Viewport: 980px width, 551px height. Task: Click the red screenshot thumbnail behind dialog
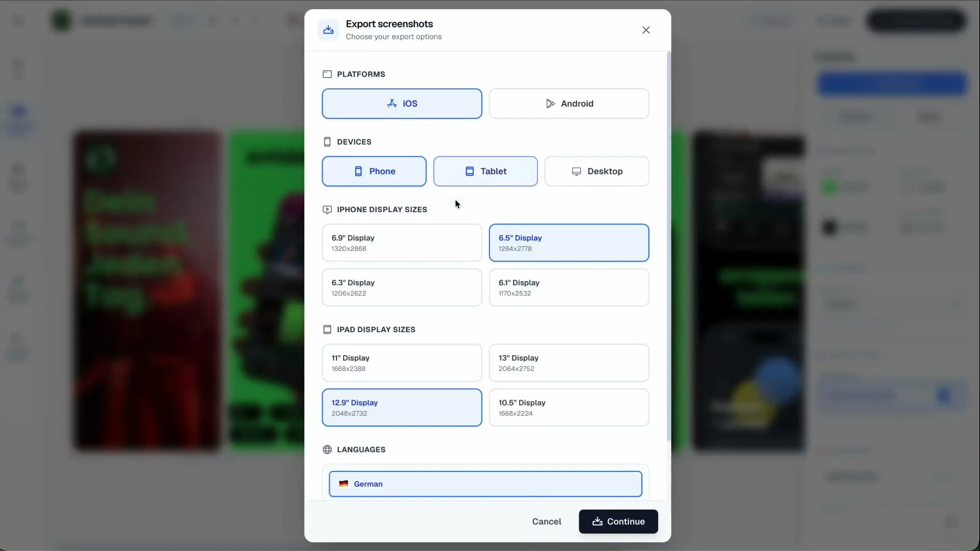[147, 291]
